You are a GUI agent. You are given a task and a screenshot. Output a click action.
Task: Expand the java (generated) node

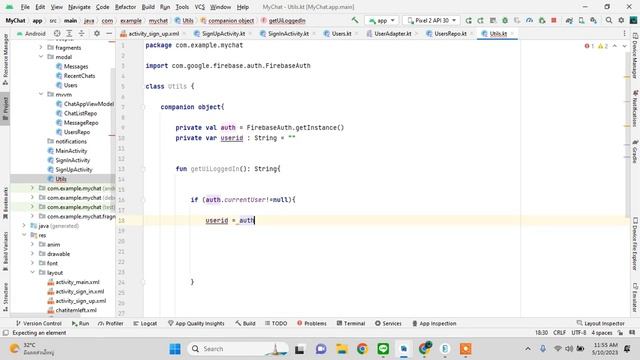pos(24,226)
